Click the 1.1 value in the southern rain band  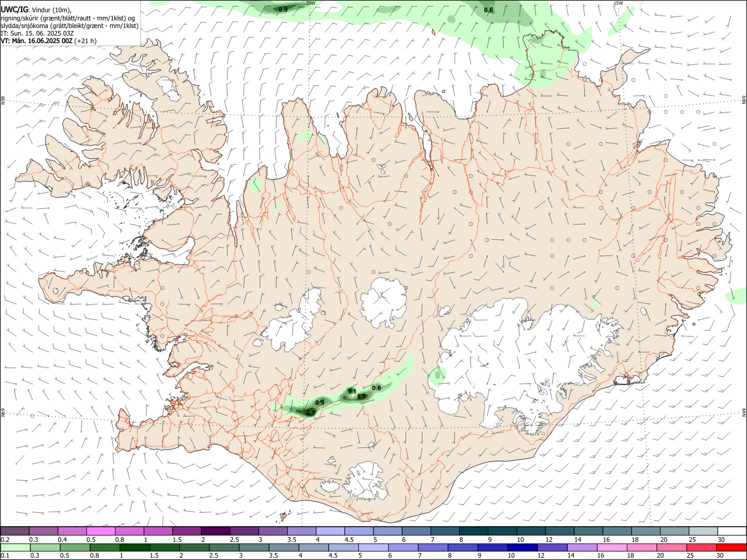pos(352,391)
